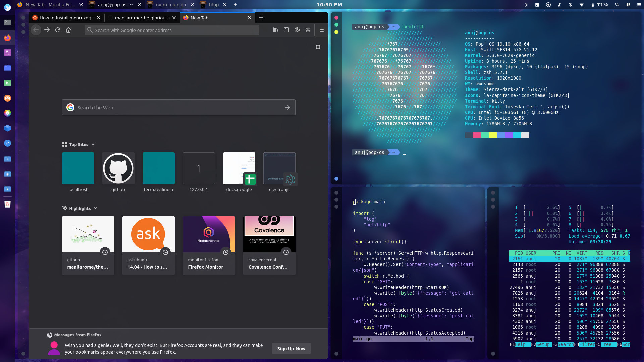Open htop F3 Search
This screenshot has width=644, height=362.
pos(563,344)
